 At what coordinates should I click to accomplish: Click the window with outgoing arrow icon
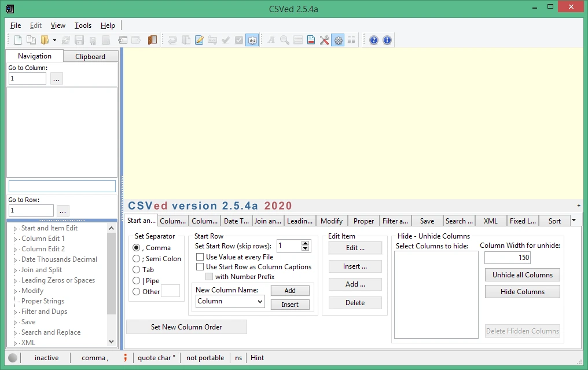point(136,40)
